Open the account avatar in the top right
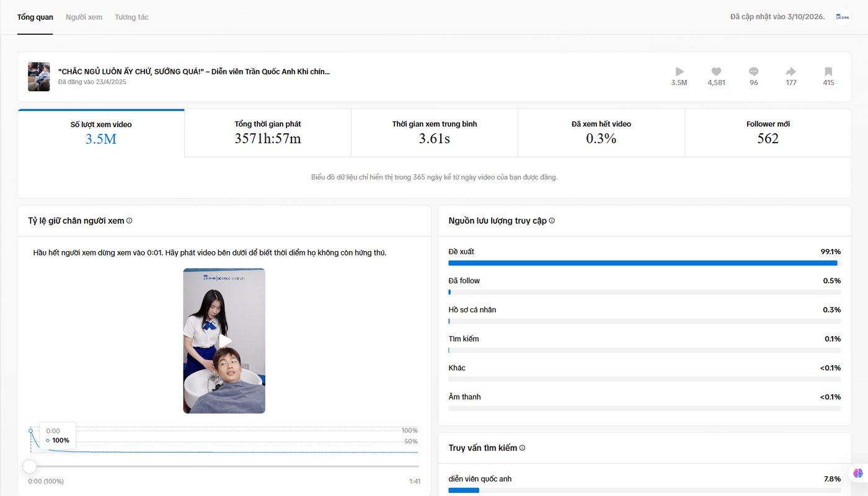The height and width of the screenshot is (496, 868). point(842,17)
